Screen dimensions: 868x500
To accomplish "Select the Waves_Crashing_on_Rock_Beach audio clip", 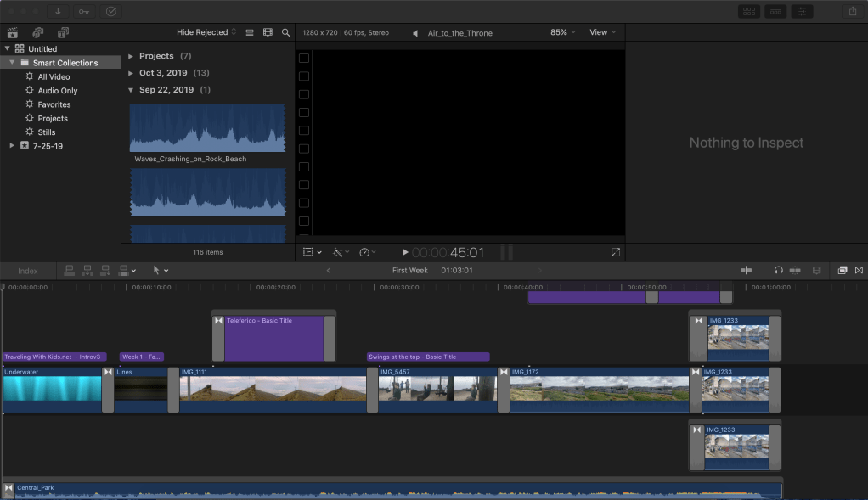I will pos(207,128).
